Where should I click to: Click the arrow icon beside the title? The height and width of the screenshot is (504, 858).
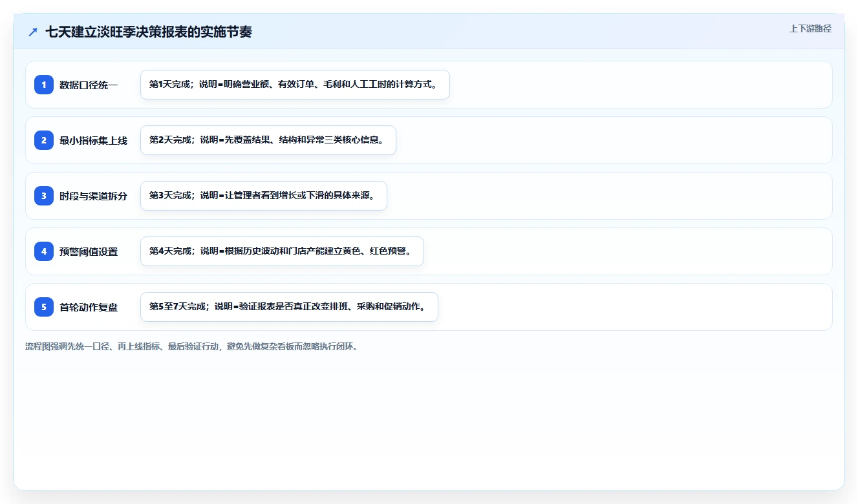tap(33, 32)
